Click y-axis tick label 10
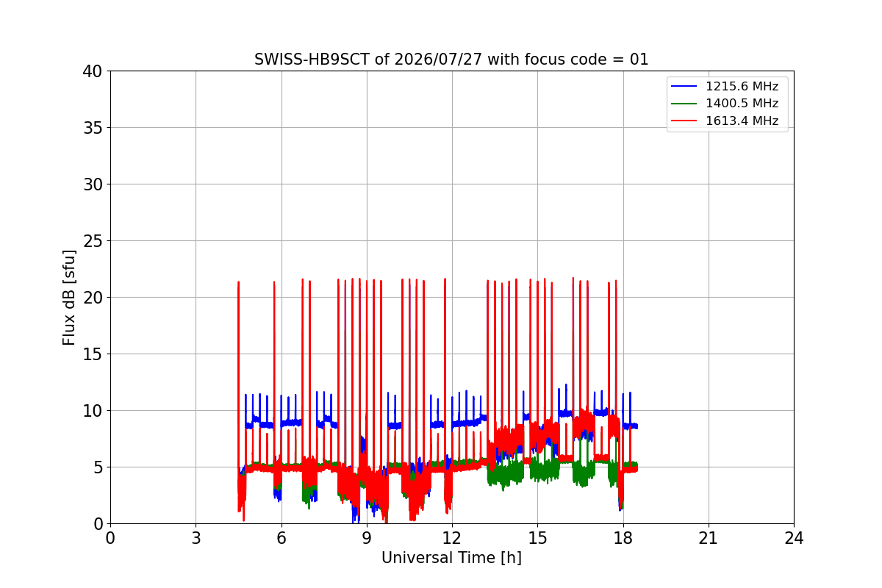Screen dimensions: 882x588 (93, 411)
